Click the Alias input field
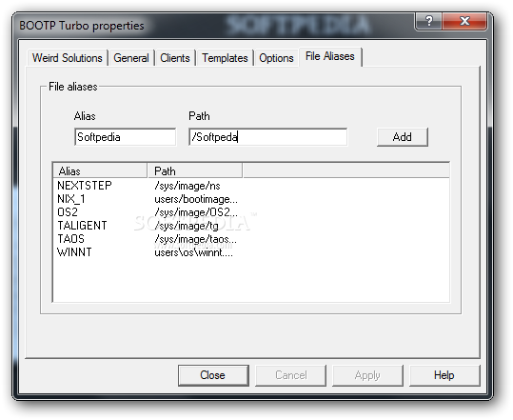 (x=125, y=137)
